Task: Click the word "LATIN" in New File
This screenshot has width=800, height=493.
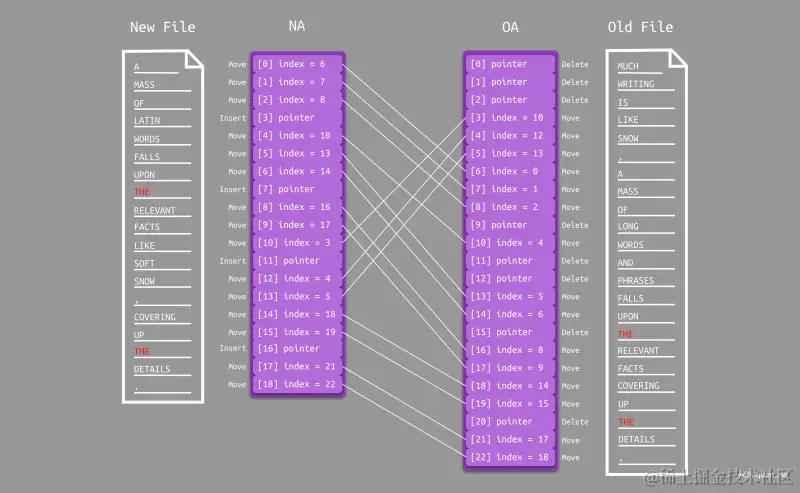Action: [147, 120]
